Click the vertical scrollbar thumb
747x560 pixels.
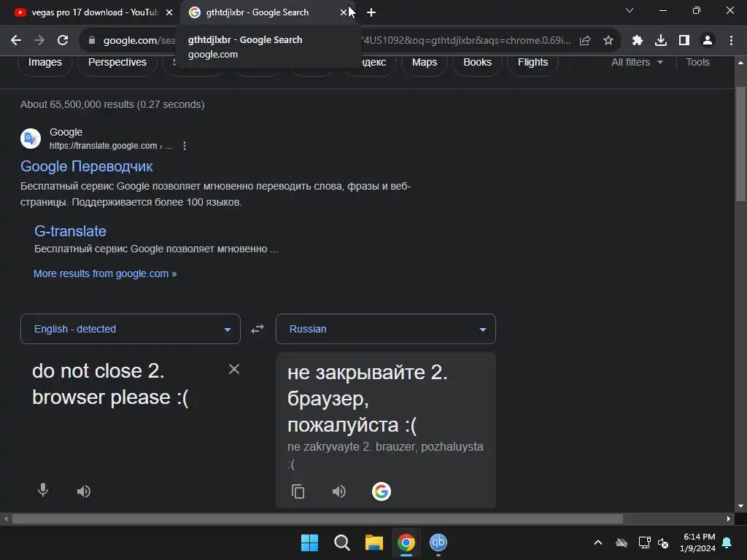coord(740,144)
